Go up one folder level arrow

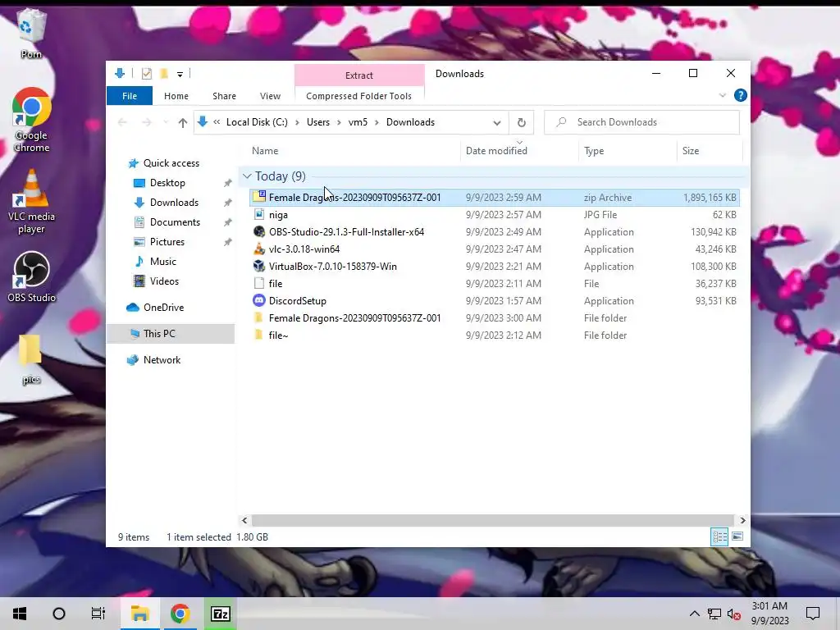(x=183, y=123)
